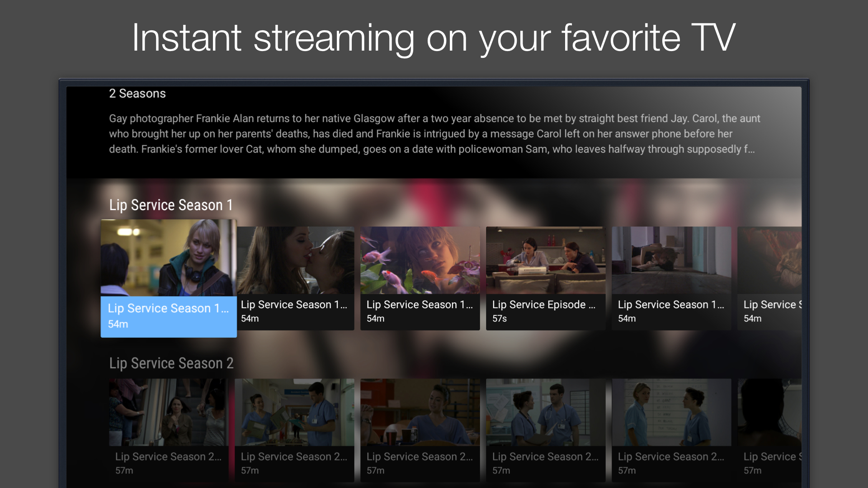Open second Season 2 episode in hospital corridor

(294, 413)
